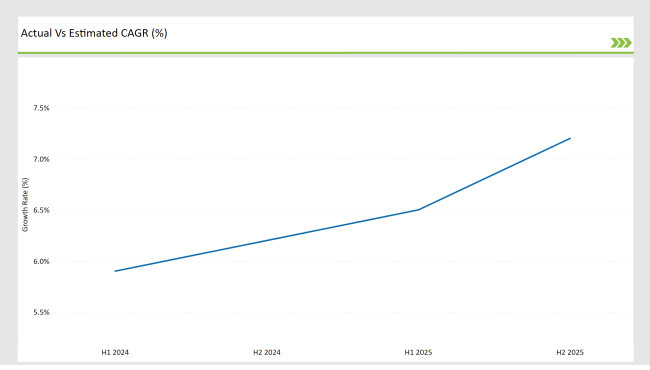Click the 6.0% y-axis tick label
650x370 pixels.
41,261
